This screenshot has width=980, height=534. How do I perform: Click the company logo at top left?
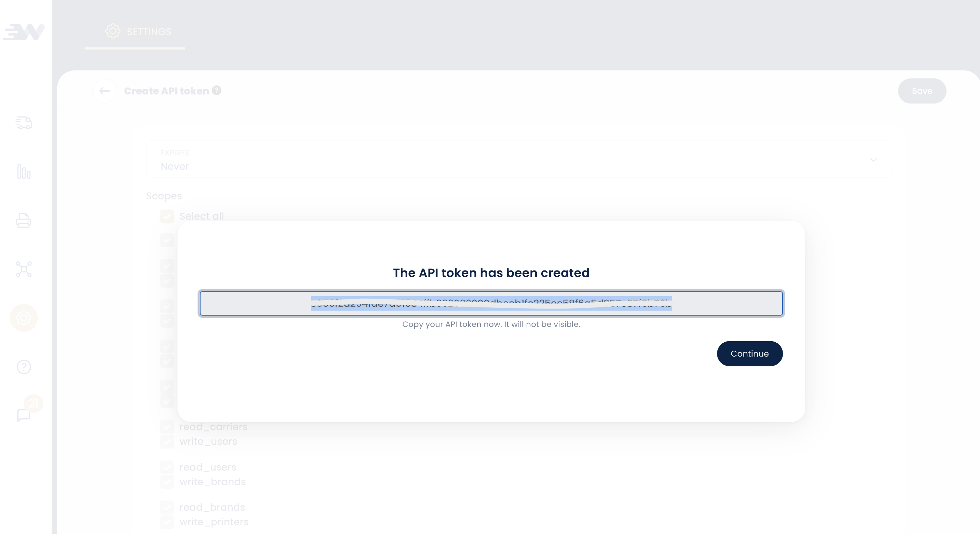coord(24,32)
